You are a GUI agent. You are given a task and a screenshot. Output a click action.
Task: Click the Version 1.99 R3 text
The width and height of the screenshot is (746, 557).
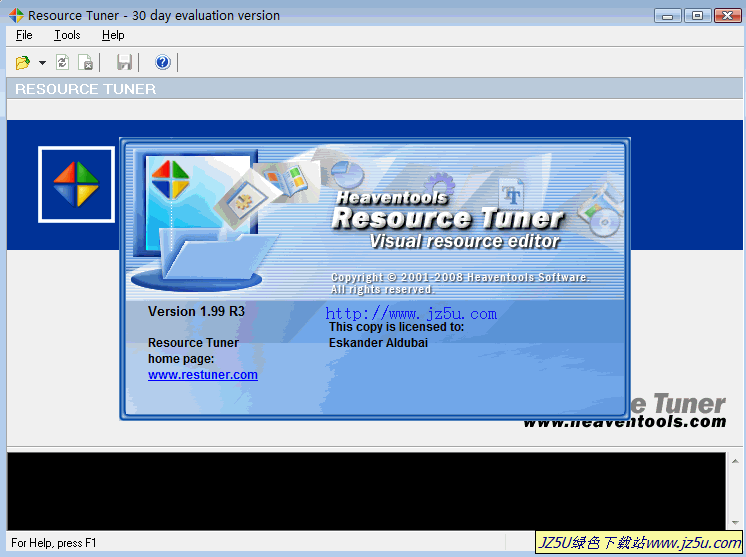click(196, 312)
